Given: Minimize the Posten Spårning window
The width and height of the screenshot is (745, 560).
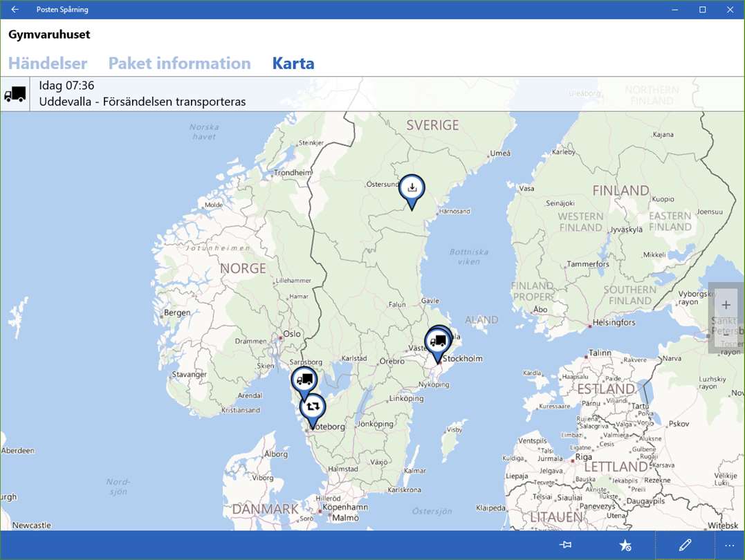Looking at the screenshot, I should coord(674,10).
